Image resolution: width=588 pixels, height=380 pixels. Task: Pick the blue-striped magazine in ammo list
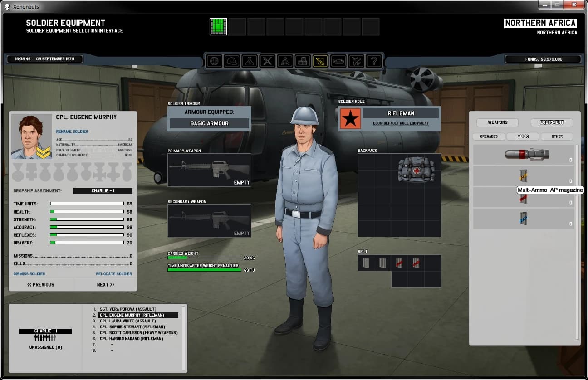pos(524,219)
